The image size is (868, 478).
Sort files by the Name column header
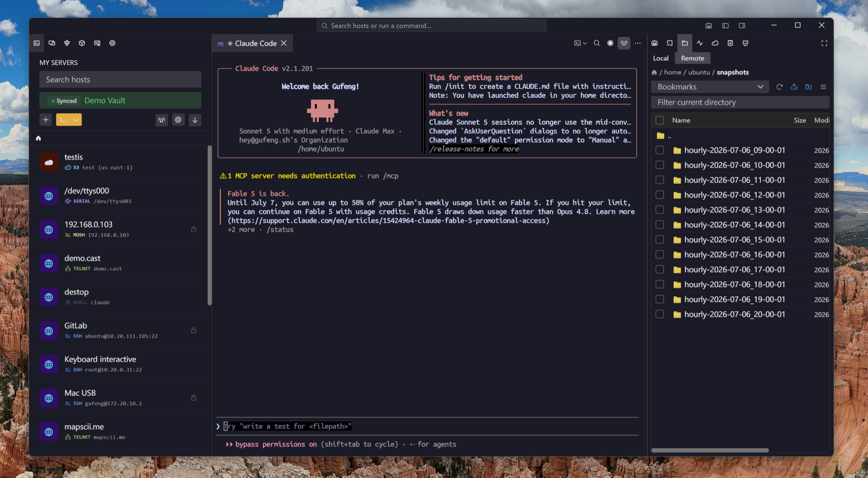(681, 120)
